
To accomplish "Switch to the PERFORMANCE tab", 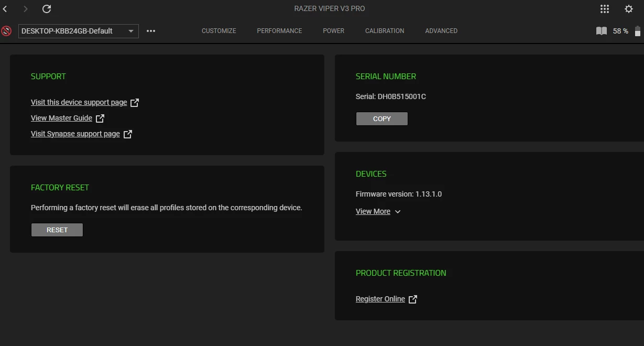I will click(279, 31).
